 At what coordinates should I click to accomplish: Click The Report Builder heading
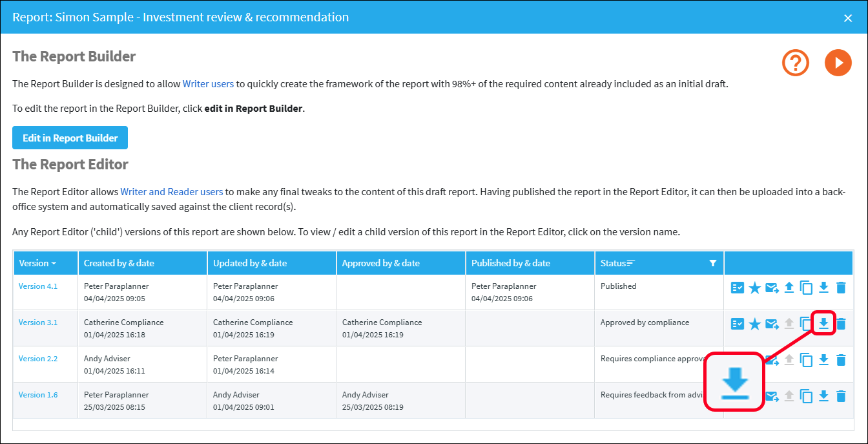click(x=74, y=56)
